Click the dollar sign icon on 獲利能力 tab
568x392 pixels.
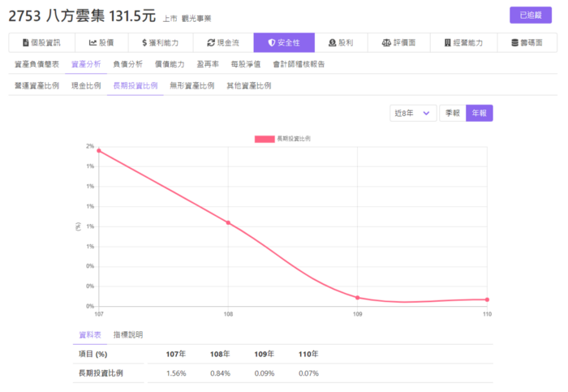point(144,43)
